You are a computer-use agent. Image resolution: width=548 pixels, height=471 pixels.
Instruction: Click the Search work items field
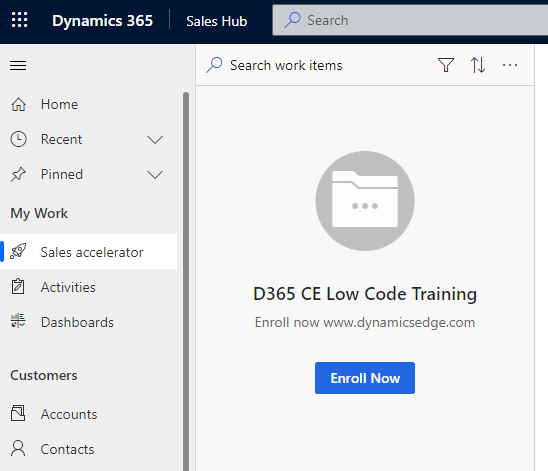(286, 65)
